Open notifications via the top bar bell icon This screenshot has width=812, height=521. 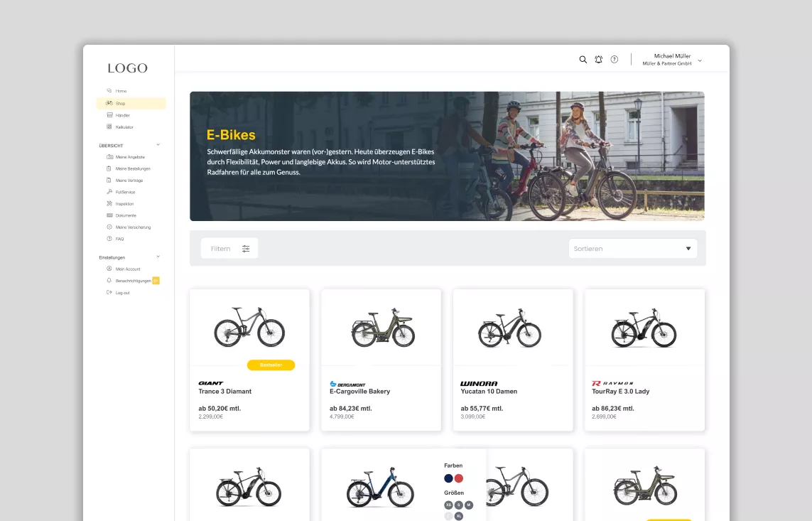599,60
